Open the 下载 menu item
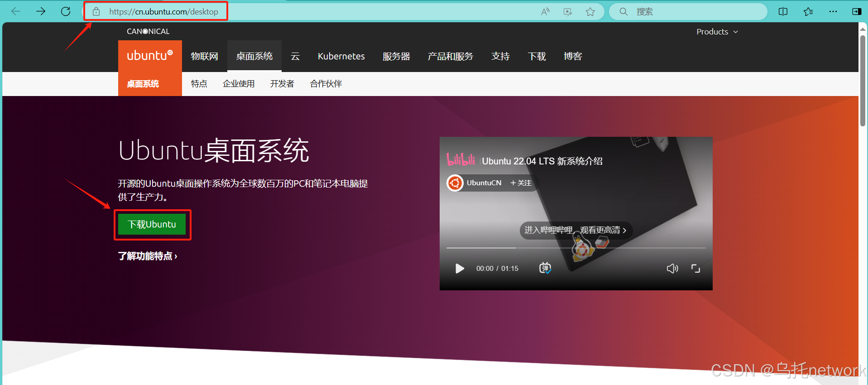868x385 pixels. [537, 56]
